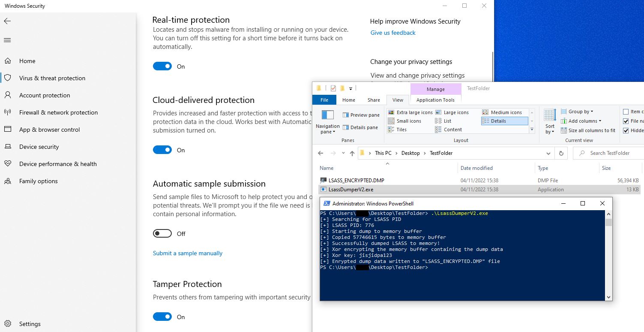Turn on Automatic sample submission toggle

[162, 233]
